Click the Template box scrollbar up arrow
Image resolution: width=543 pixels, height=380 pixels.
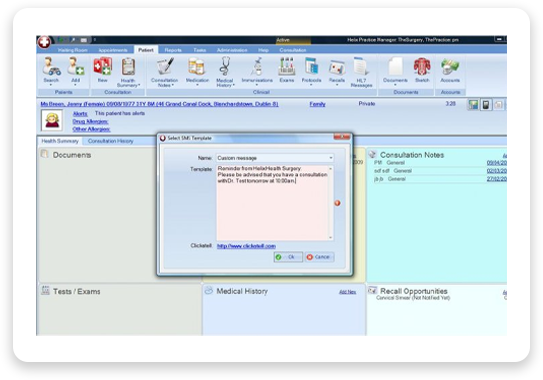331,169
